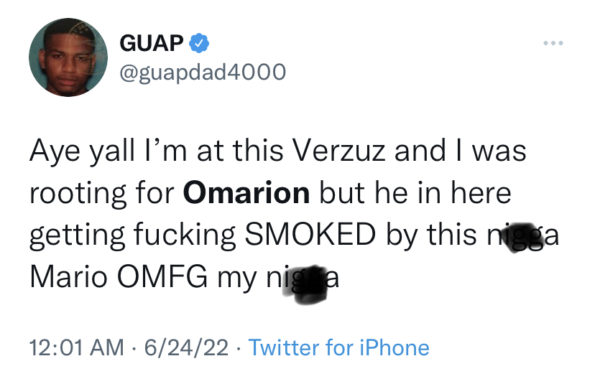Viewport: 595px width, 379px height.
Task: Select the bold Omarion name in tweet
Action: pyautogui.click(x=246, y=193)
